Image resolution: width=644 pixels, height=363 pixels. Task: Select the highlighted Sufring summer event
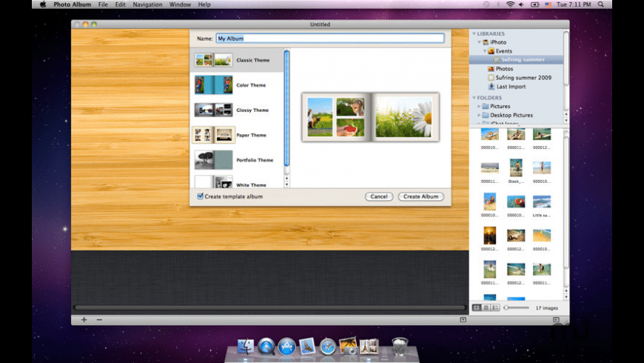516,59
